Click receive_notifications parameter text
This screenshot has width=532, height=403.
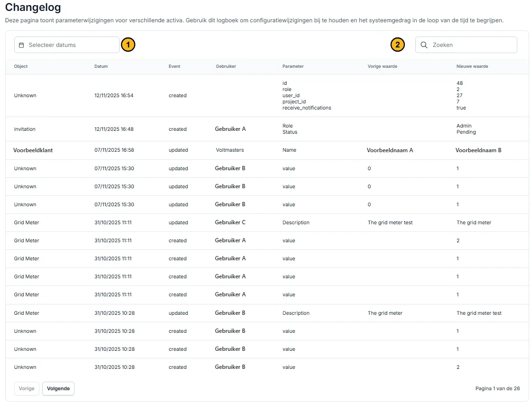(x=307, y=108)
